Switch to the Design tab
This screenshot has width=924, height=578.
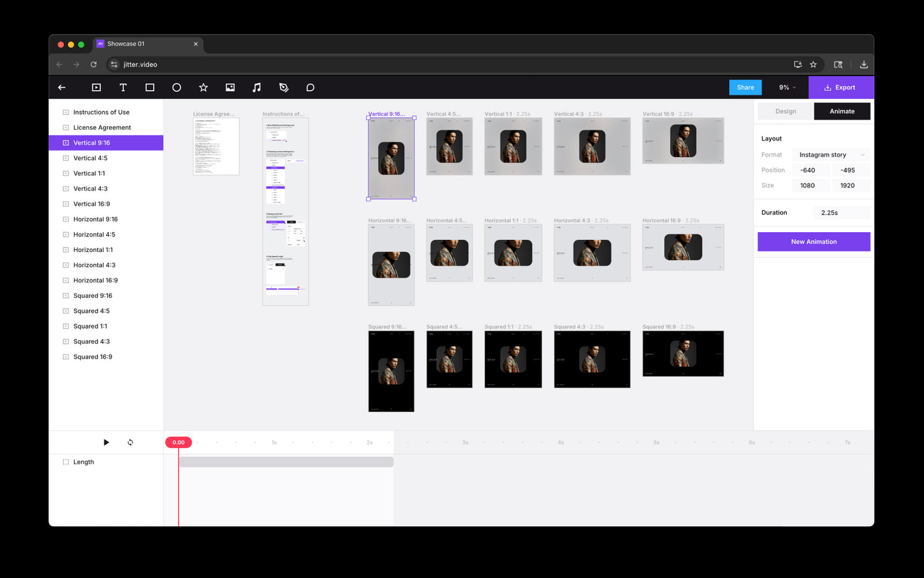[785, 111]
